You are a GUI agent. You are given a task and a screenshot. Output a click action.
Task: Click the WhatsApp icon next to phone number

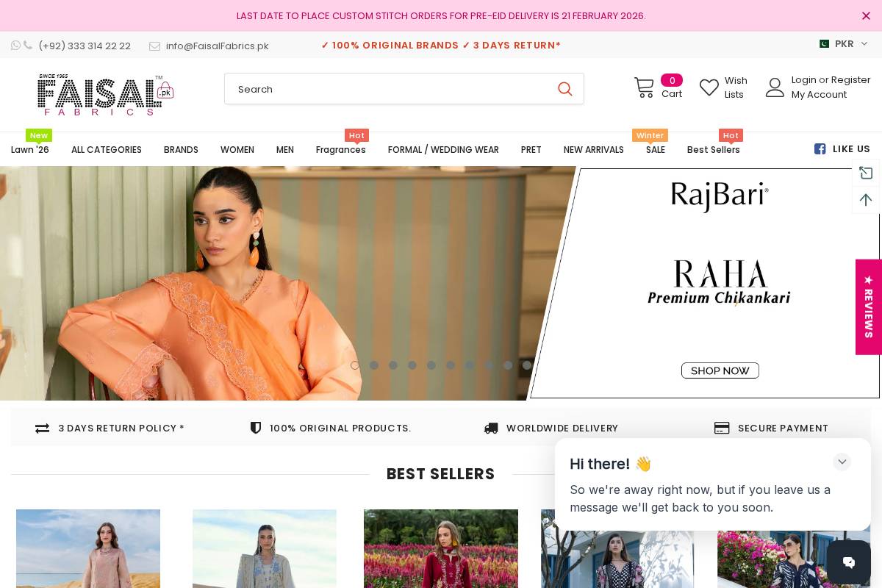(17, 46)
